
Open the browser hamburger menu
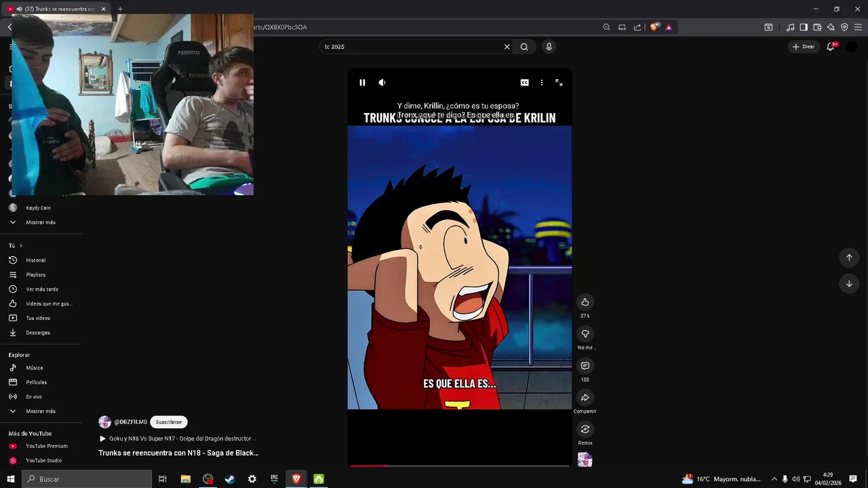(858, 27)
